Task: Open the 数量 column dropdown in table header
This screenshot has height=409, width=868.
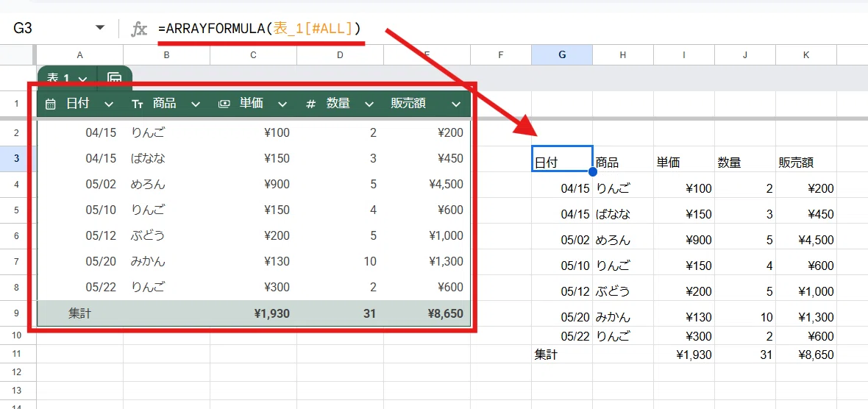Action: (369, 104)
